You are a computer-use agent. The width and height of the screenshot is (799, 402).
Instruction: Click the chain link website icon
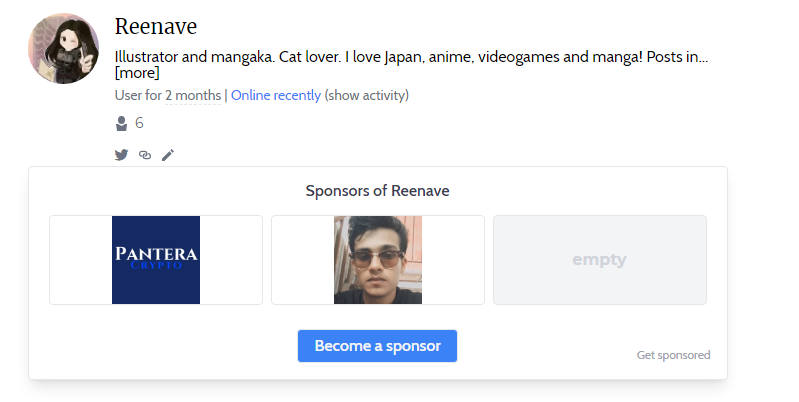point(145,155)
